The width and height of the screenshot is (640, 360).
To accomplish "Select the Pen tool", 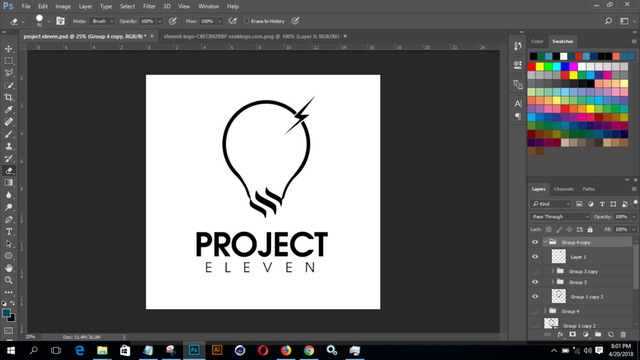I will point(9,220).
